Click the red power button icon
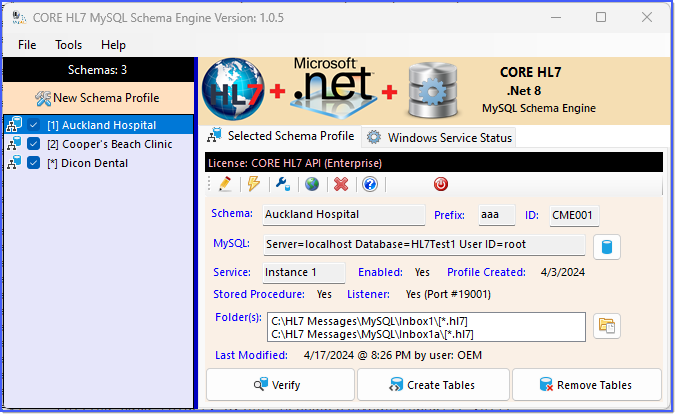The width and height of the screenshot is (677, 416). [x=441, y=184]
